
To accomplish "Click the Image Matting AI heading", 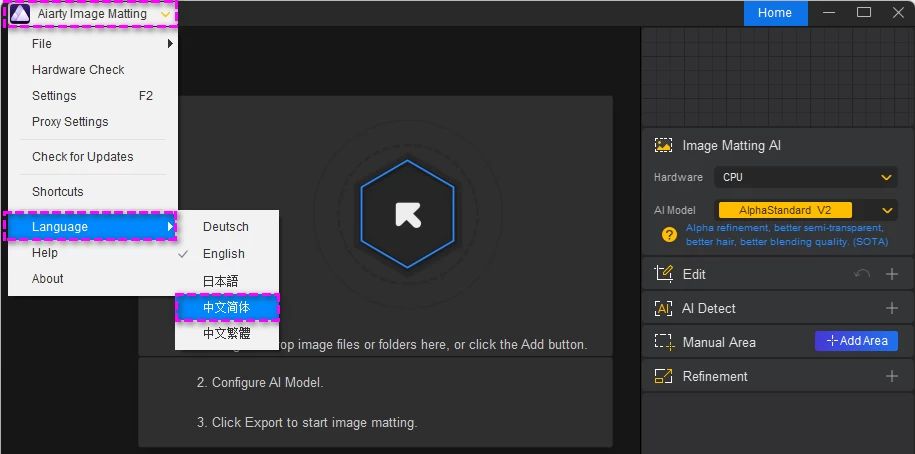I will click(x=732, y=145).
